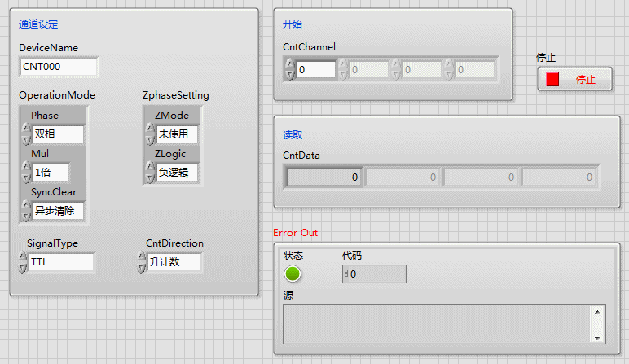Click the red 停止 stop button
This screenshot has height=364, width=629.
click(x=574, y=80)
